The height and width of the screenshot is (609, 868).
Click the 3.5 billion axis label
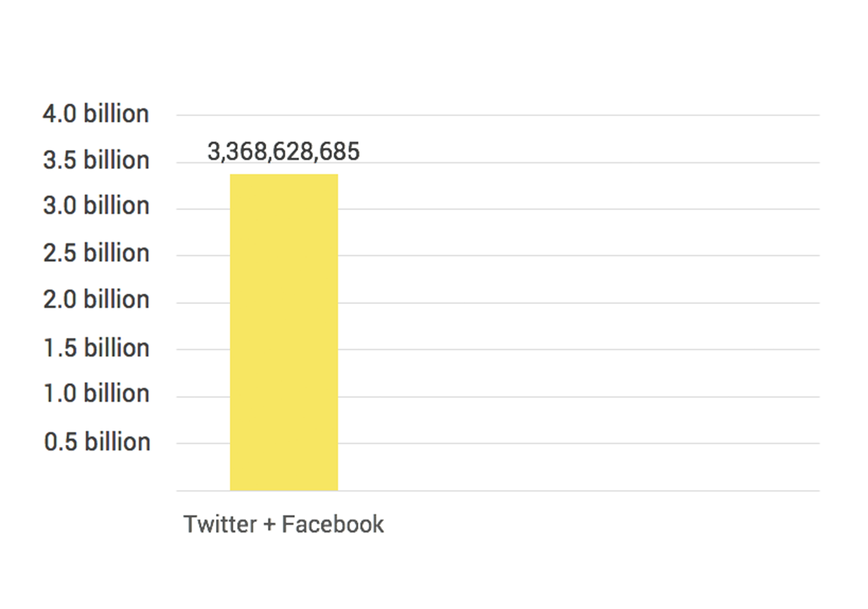coord(96,160)
